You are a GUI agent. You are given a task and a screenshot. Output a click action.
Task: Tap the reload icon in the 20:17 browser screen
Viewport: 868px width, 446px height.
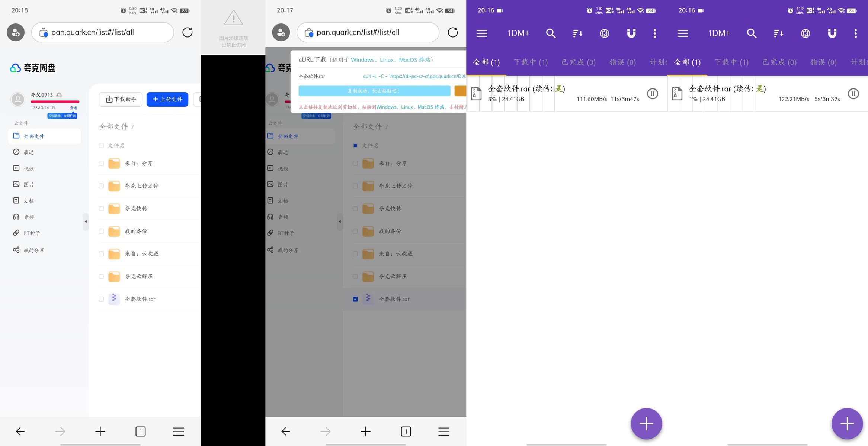(453, 32)
